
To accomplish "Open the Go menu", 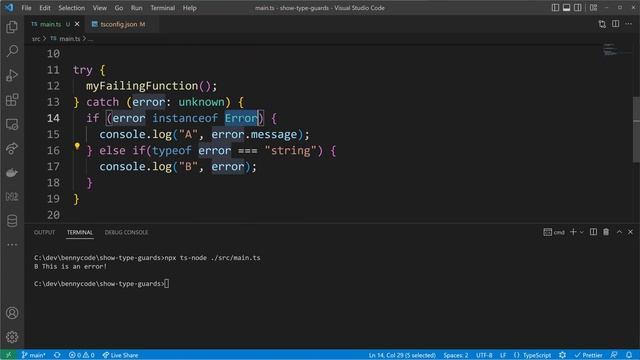I will (119, 8).
